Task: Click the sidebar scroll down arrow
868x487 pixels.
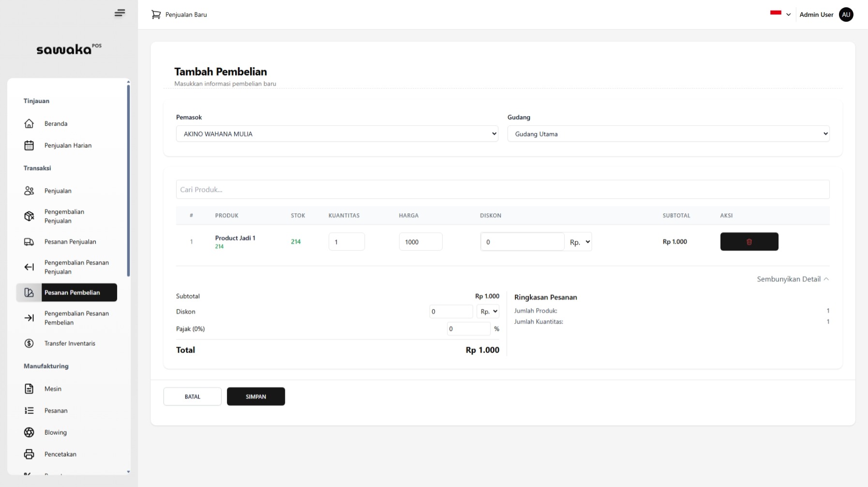Action: click(x=128, y=472)
